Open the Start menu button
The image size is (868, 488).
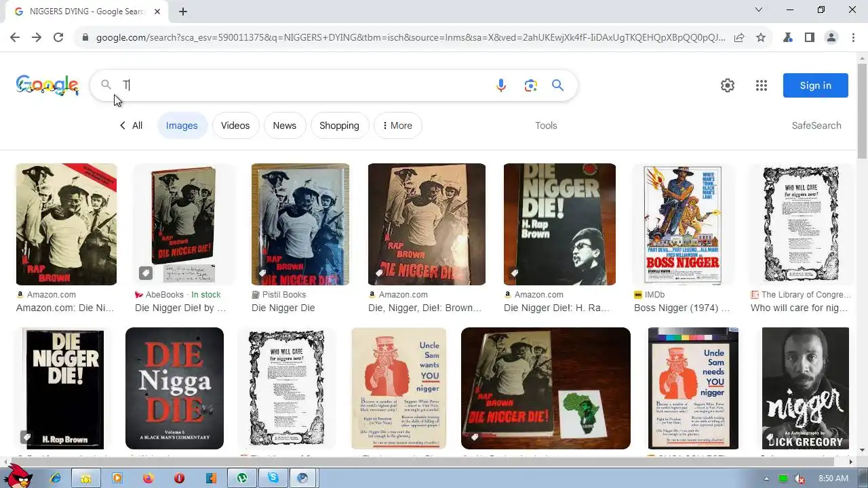tap(19, 476)
